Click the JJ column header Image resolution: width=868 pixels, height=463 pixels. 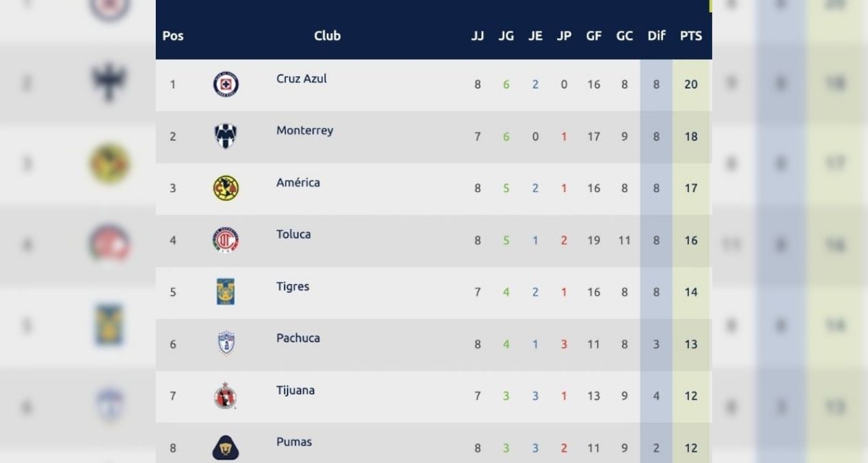click(x=478, y=36)
